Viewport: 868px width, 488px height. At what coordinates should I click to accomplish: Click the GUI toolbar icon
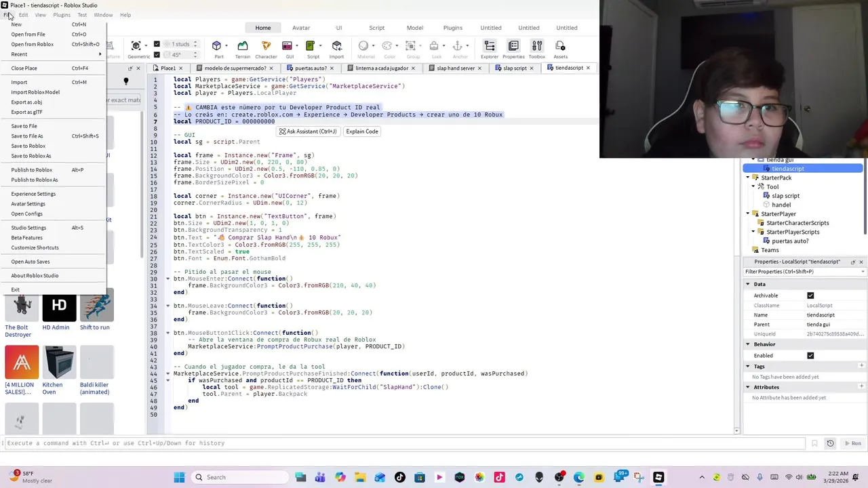288,46
